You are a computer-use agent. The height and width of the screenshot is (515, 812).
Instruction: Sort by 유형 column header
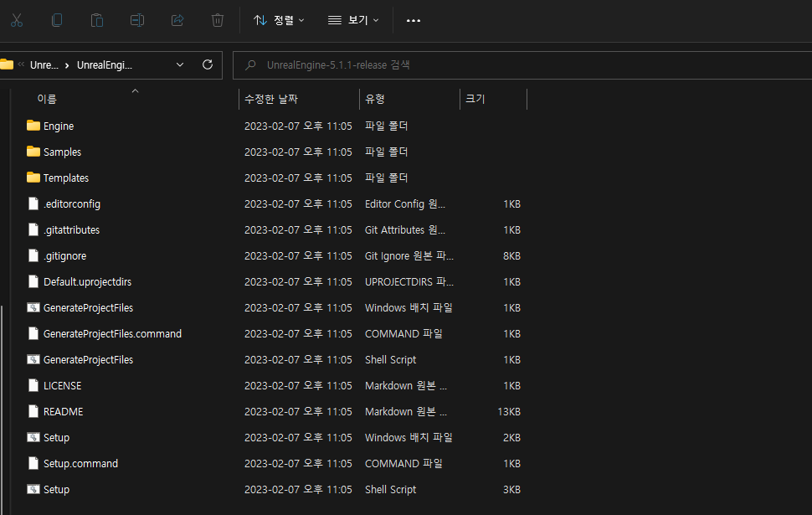(x=374, y=99)
